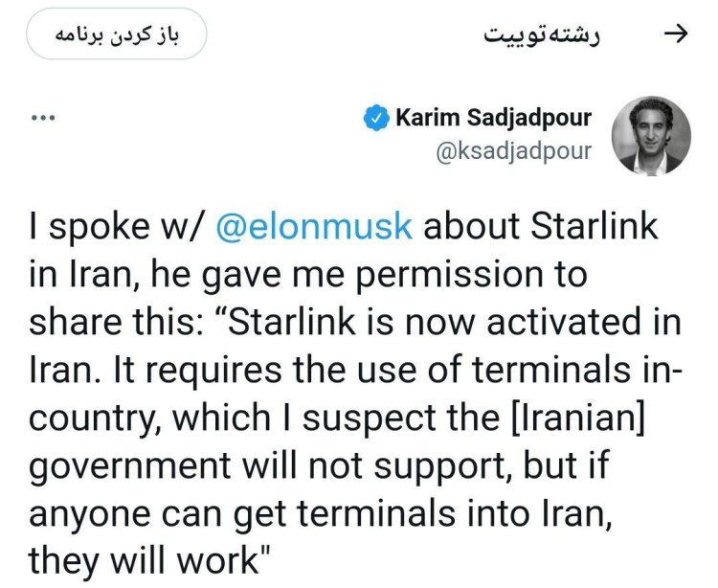Tap the باز کردن برنامه button
Screen dimensions: 718x588
pos(117,34)
